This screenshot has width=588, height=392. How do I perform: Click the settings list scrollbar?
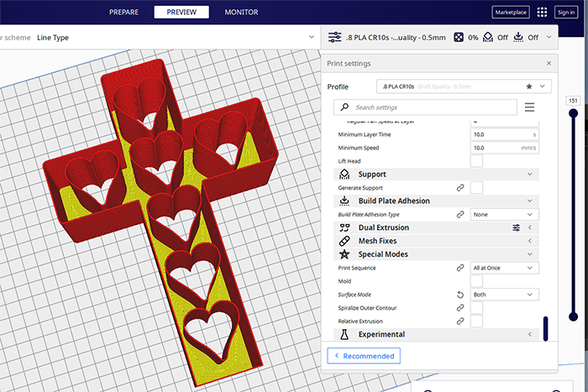click(x=546, y=329)
